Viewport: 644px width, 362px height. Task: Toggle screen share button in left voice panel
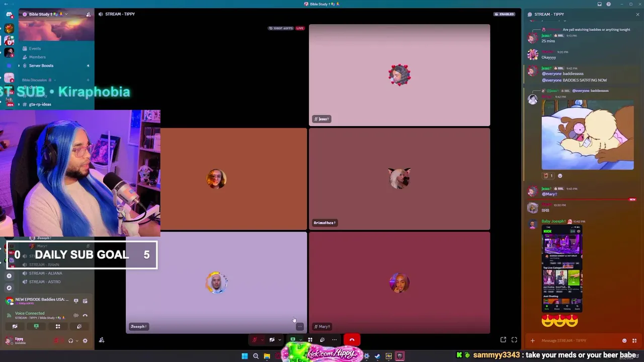coord(36,326)
